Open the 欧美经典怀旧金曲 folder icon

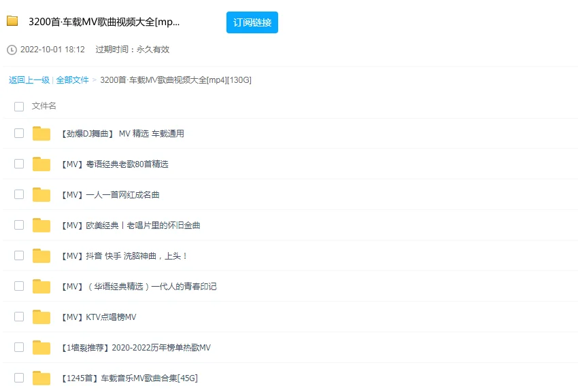coord(41,225)
